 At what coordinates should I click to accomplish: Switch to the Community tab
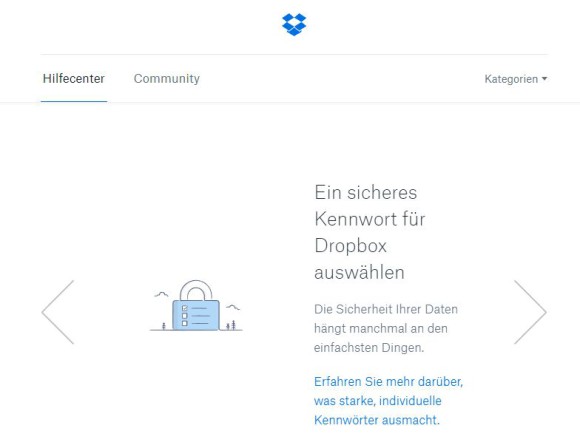point(167,78)
